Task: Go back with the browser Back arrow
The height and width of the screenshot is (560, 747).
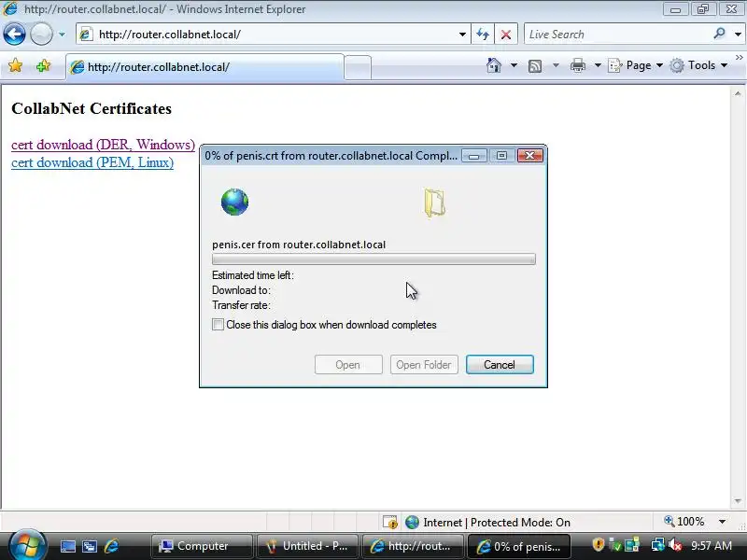Action: (14, 35)
